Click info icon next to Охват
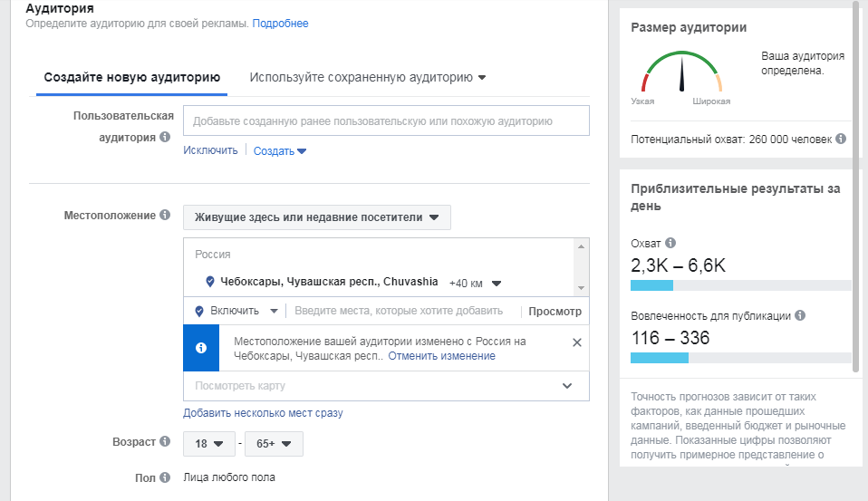868x501 pixels. coord(670,244)
